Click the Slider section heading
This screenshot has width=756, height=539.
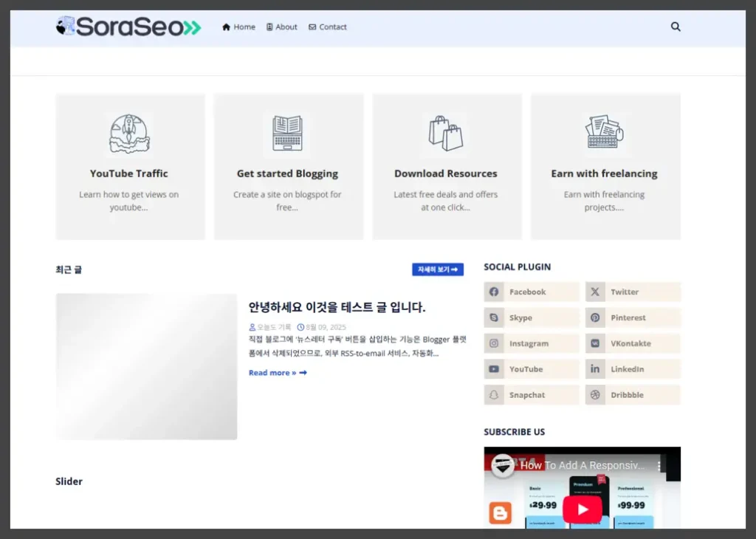pyautogui.click(x=69, y=481)
